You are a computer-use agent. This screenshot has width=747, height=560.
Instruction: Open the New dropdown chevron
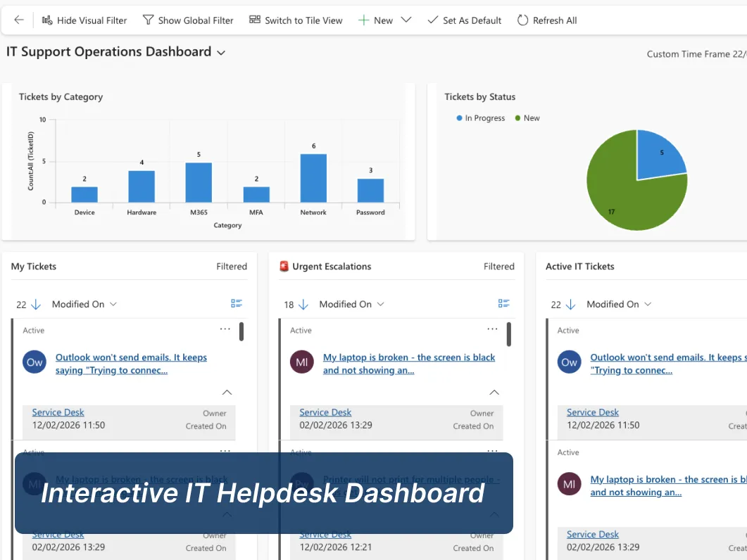tap(406, 20)
